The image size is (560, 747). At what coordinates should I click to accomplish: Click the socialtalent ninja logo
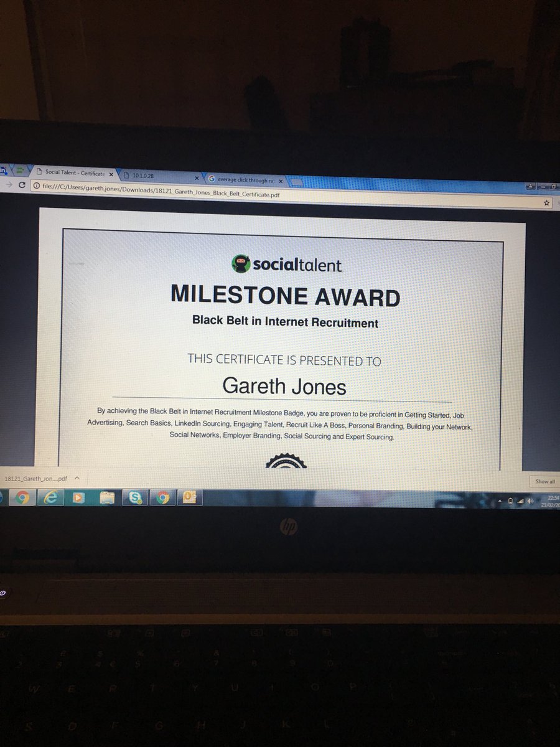(241, 264)
